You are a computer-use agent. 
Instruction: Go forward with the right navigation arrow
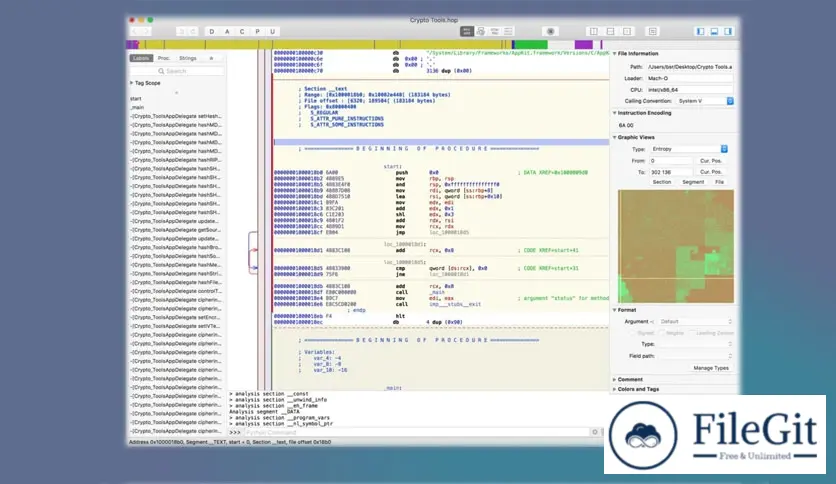pyautogui.click(x=145, y=31)
